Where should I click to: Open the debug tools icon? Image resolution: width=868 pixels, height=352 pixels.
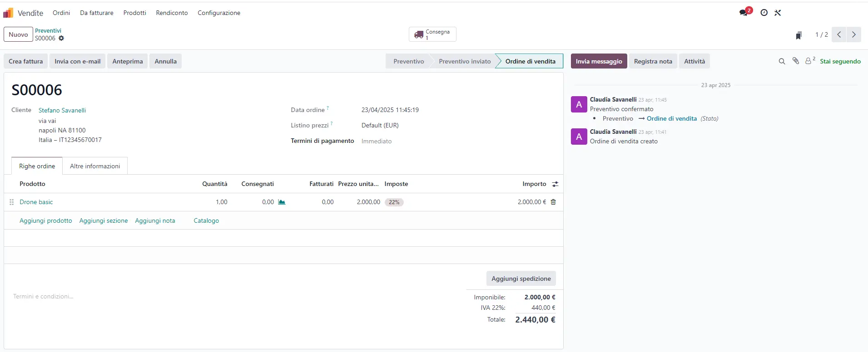pos(778,13)
